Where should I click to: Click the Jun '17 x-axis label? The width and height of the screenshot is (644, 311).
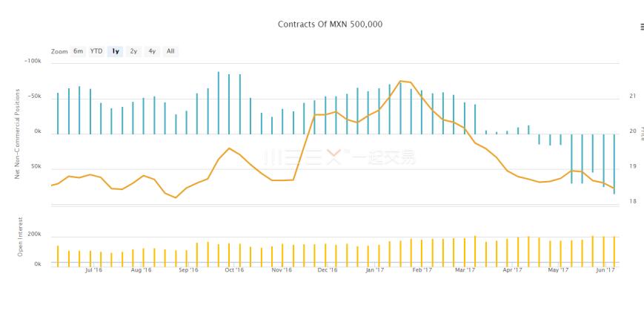606,271
